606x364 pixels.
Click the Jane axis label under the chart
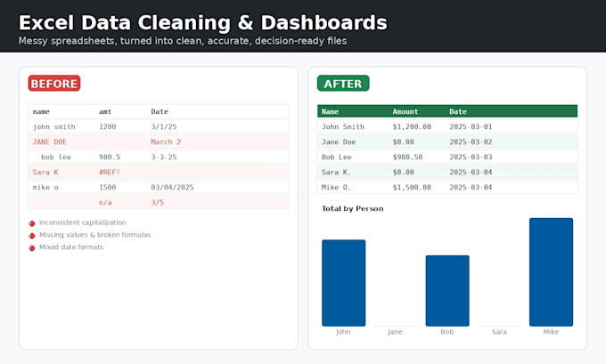(395, 332)
